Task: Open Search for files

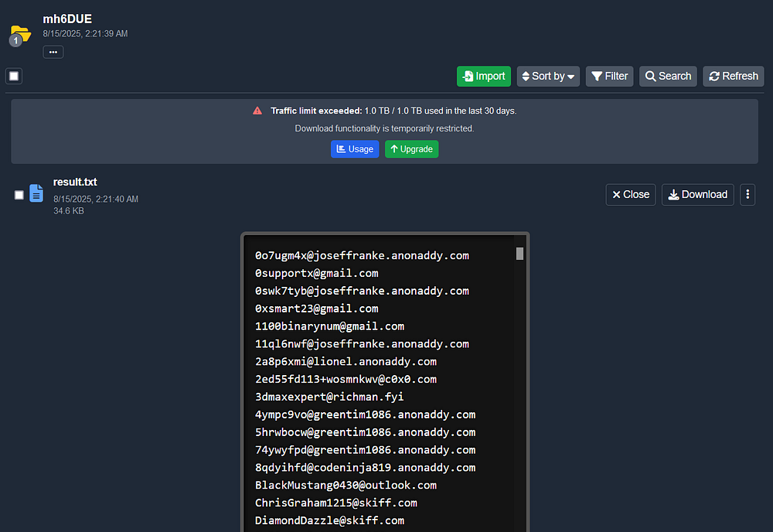Action: pyautogui.click(x=668, y=76)
